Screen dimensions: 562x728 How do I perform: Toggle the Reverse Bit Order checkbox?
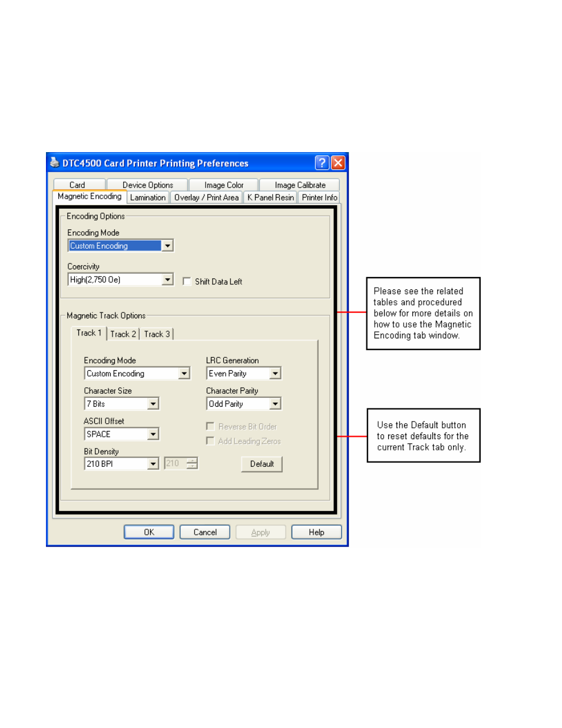[x=210, y=426]
